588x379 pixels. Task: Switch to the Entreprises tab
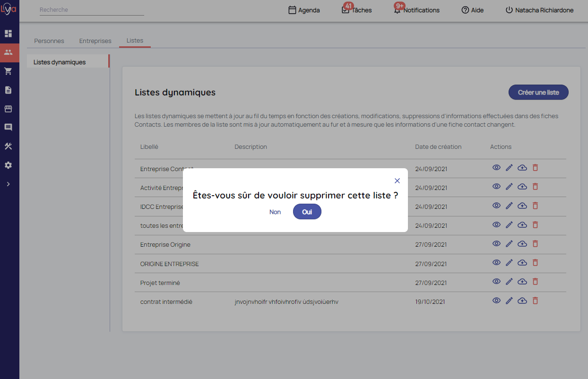[95, 41]
